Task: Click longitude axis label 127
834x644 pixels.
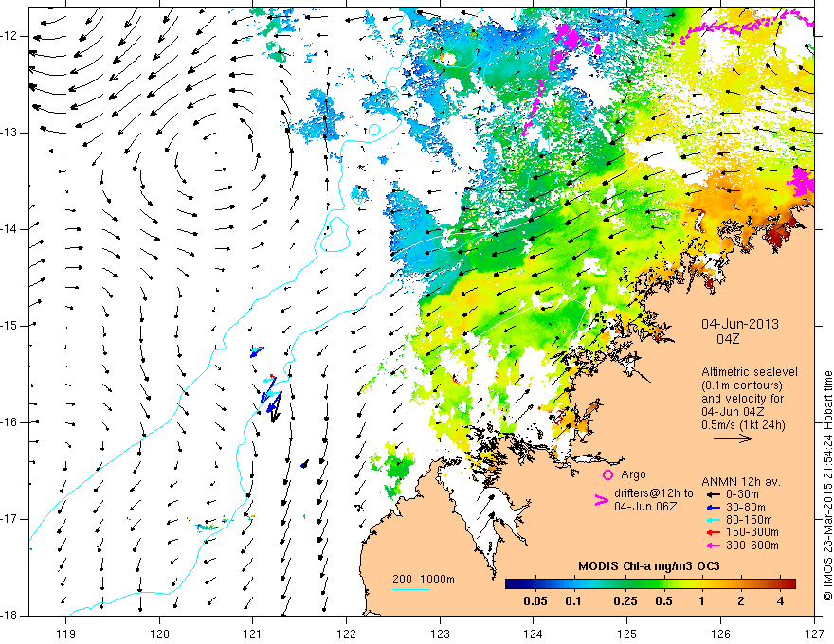Action: 814,634
